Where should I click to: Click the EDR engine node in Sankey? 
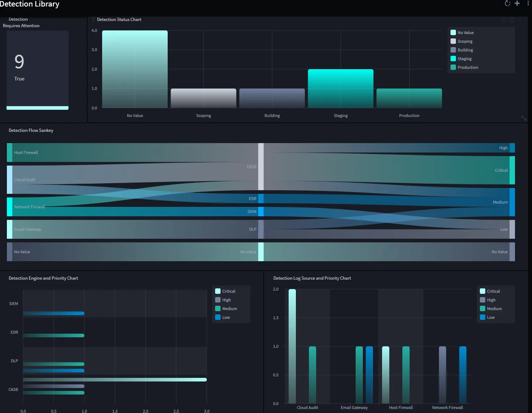tap(261, 199)
